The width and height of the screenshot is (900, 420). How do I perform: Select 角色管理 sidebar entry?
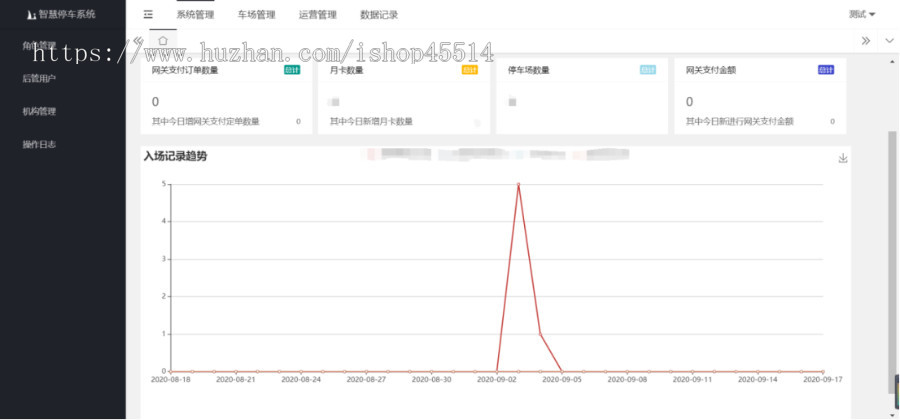pyautogui.click(x=39, y=45)
